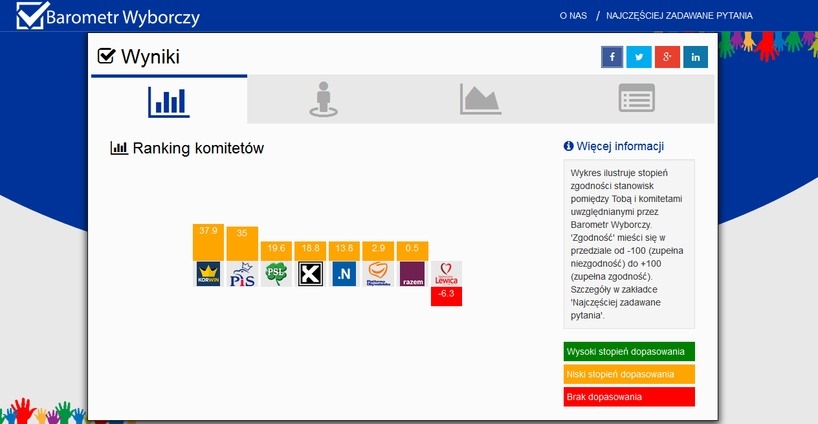
Task: Share results on LinkedIn
Action: click(695, 58)
